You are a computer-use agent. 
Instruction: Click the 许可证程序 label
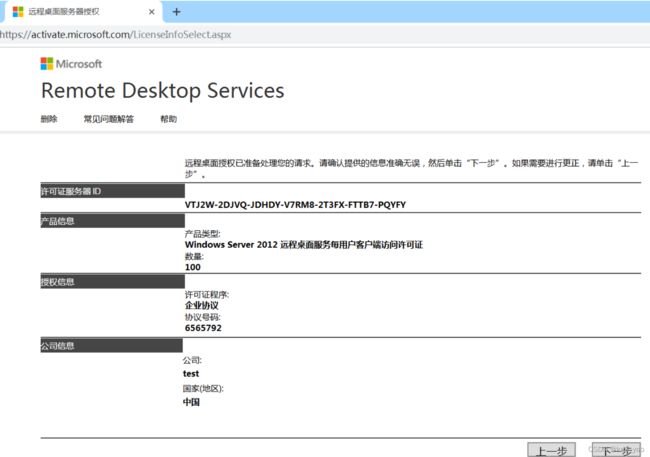[x=207, y=294]
